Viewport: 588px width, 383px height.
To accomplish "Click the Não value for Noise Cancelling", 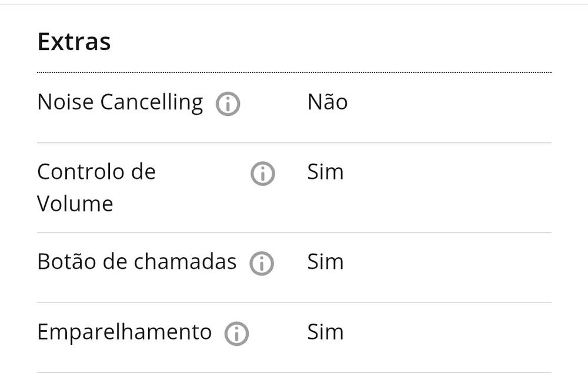I will (x=327, y=102).
